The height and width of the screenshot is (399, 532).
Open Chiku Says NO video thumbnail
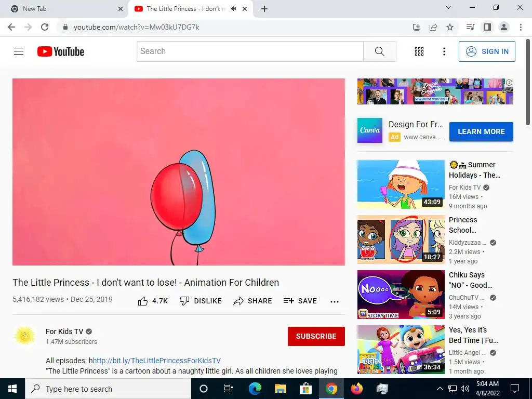(401, 295)
